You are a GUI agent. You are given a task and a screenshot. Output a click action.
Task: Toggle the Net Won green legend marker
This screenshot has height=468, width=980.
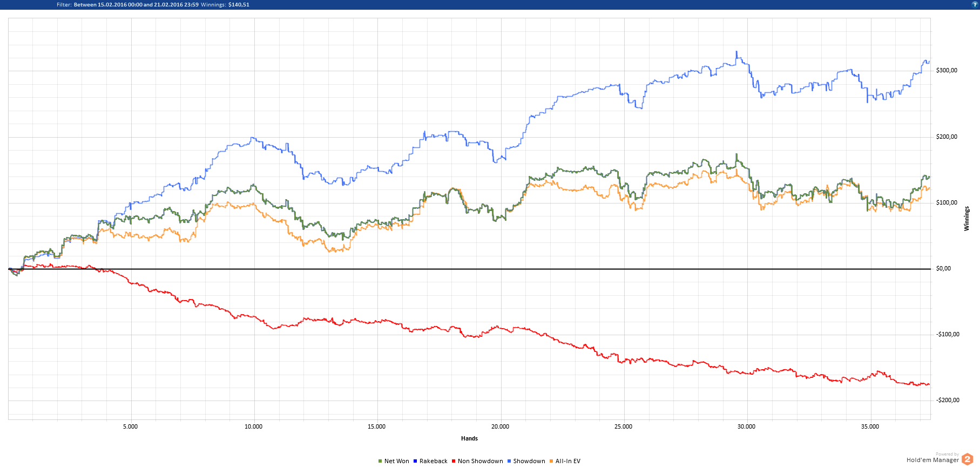click(380, 461)
